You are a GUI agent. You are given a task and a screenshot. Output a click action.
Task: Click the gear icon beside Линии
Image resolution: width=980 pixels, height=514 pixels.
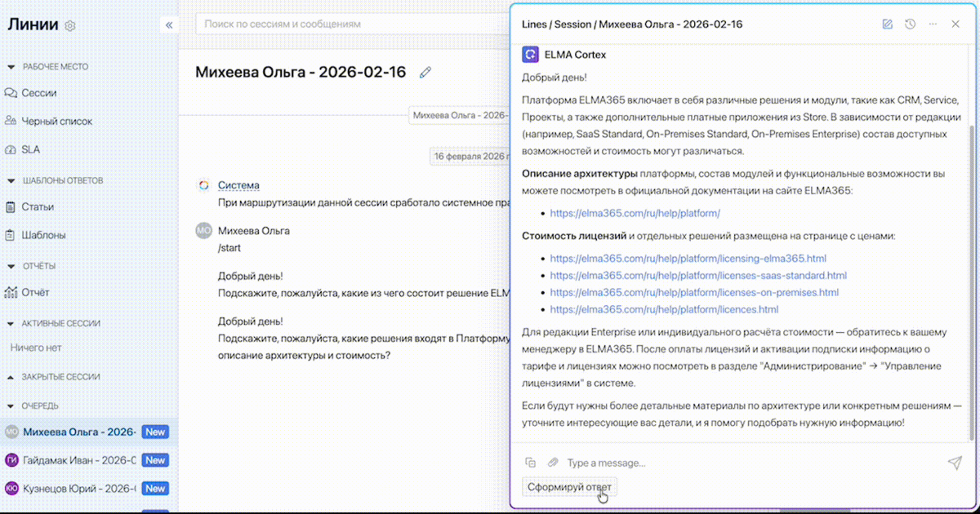click(69, 25)
